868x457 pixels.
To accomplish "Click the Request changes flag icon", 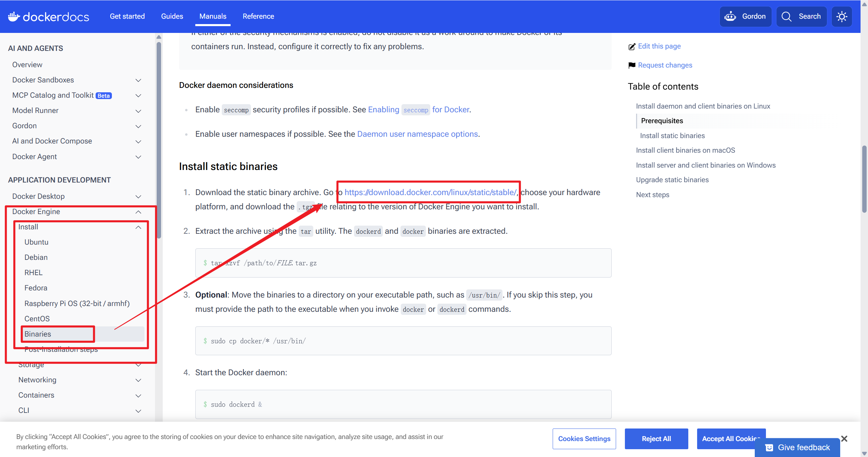I will point(632,65).
